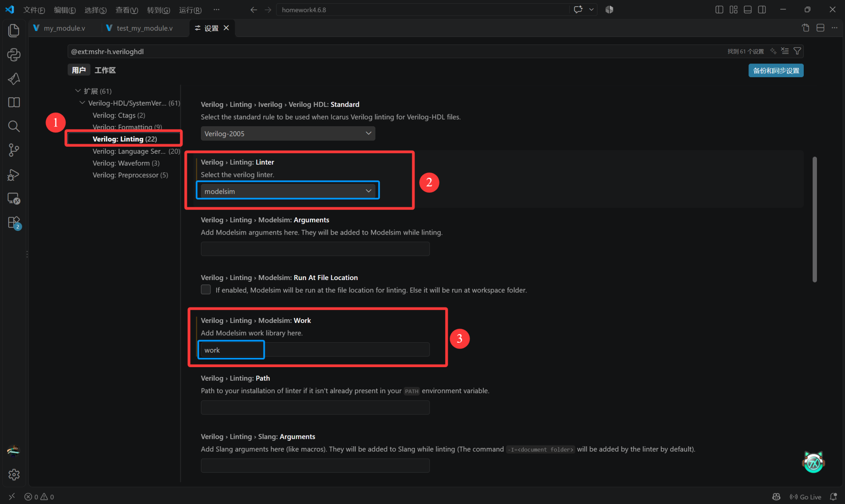Click Go Live in status bar
Image resolution: width=845 pixels, height=504 pixels.
pos(805,497)
